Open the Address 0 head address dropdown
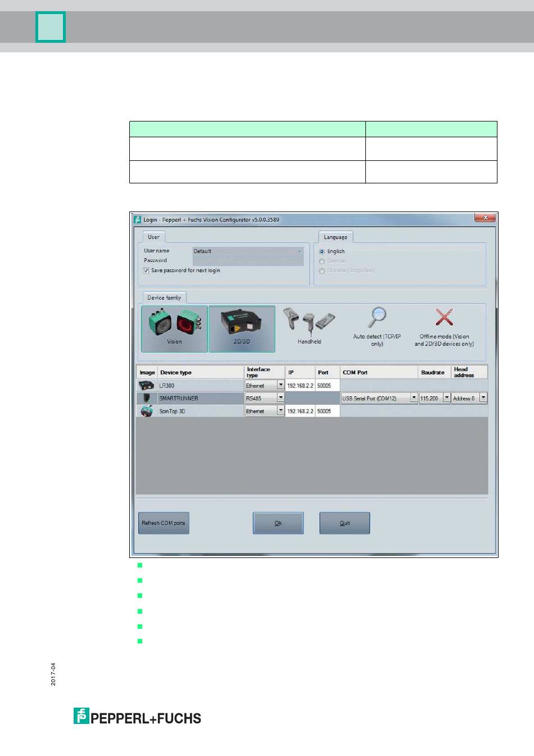 tap(483, 398)
